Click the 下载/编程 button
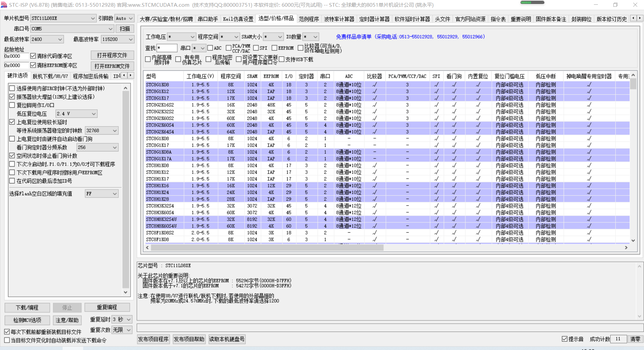The width and height of the screenshot is (644, 350). pos(27,307)
